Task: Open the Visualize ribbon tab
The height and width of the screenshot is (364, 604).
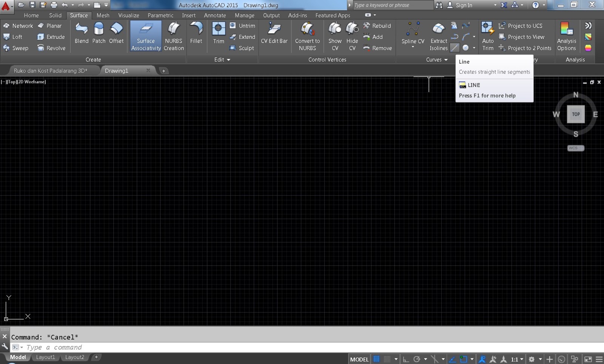Action: (129, 15)
